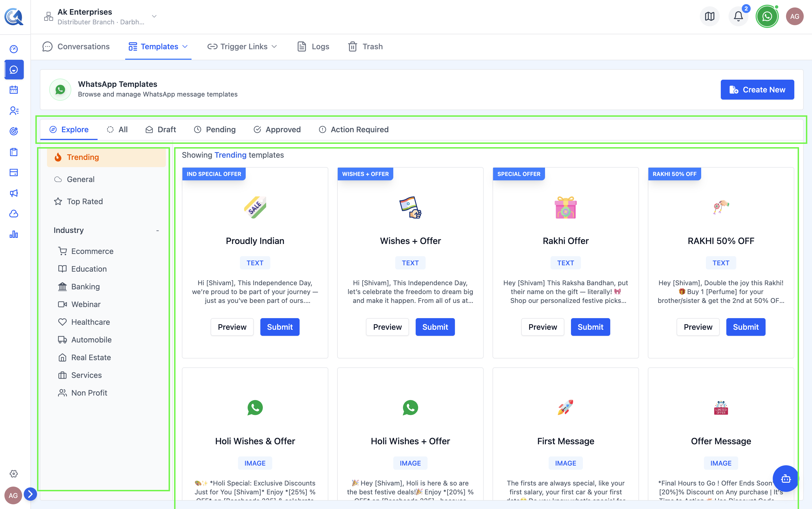Submit the Proudly Indian template
Image resolution: width=812 pixels, height=509 pixels.
(280, 327)
